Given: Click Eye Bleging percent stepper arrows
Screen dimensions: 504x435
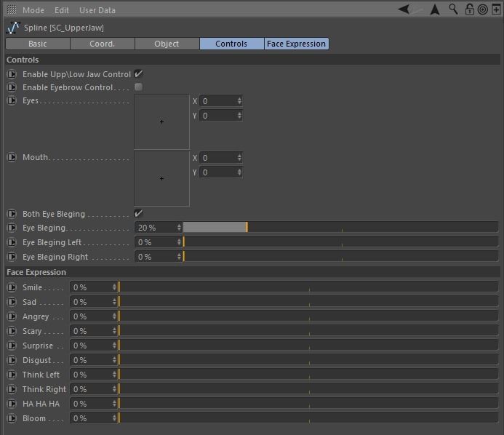Looking at the screenshot, I should point(179,227).
